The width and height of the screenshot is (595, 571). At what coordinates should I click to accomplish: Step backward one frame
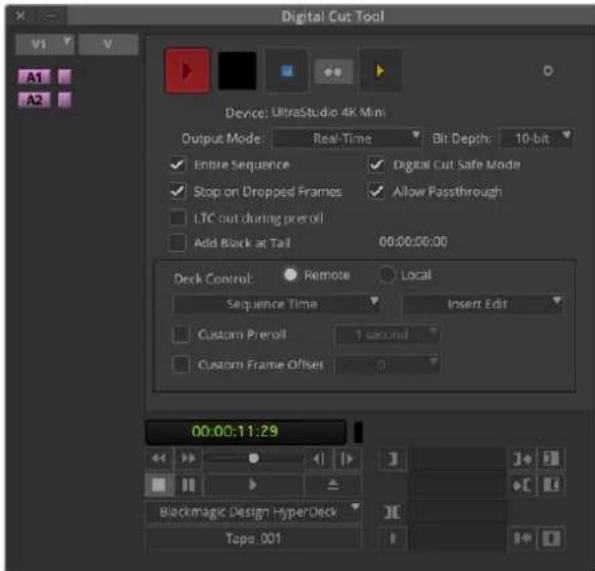[318, 459]
